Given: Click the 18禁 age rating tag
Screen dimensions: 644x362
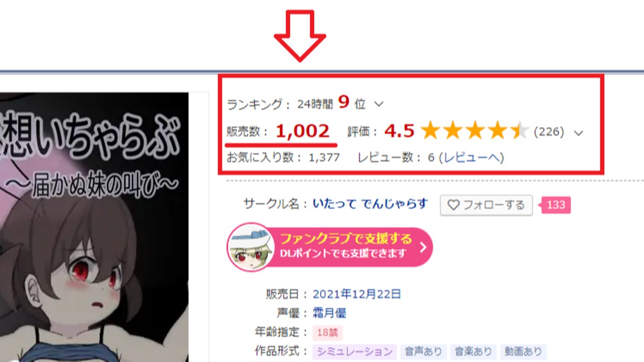Looking at the screenshot, I should [x=328, y=332].
